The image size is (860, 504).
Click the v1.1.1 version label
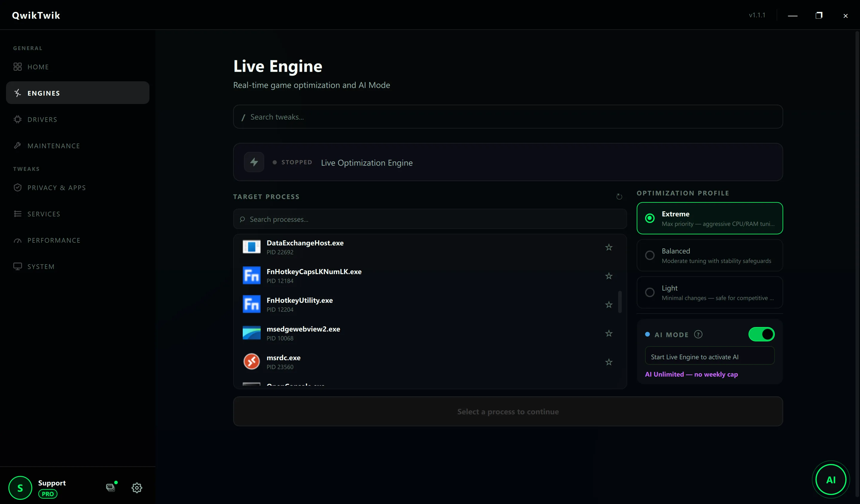coord(757,15)
